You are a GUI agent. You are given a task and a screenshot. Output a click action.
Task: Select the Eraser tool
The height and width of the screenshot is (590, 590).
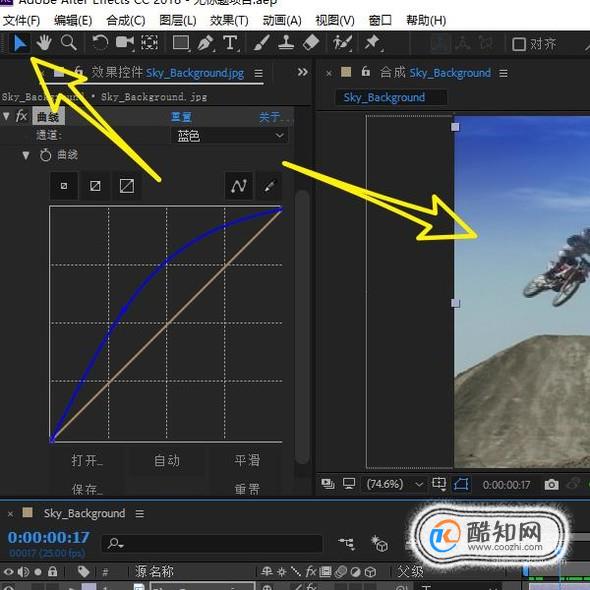[311, 43]
